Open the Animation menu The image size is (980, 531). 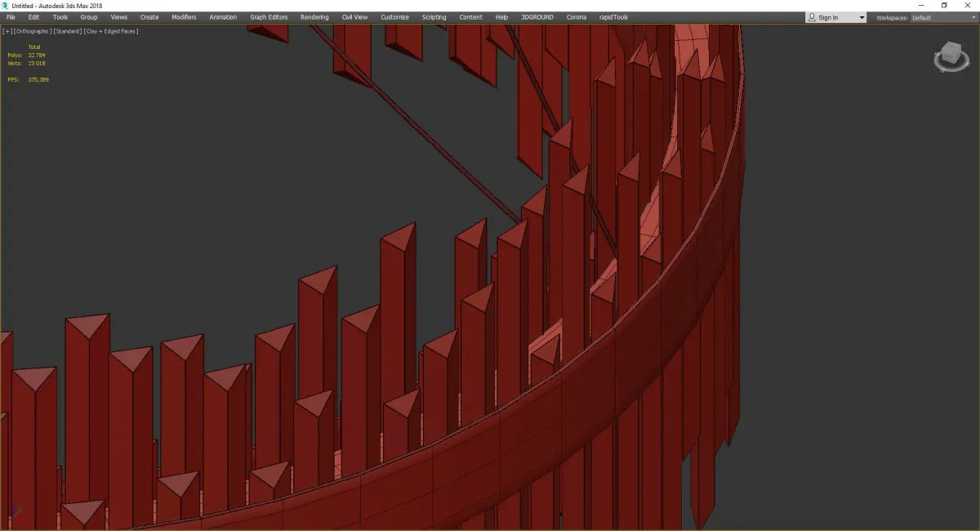223,17
